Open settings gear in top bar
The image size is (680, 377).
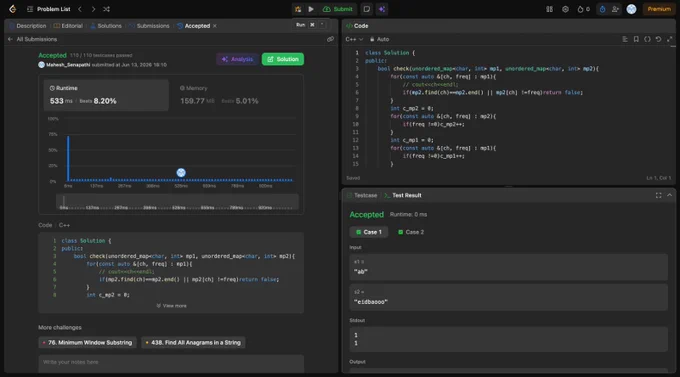pos(566,9)
